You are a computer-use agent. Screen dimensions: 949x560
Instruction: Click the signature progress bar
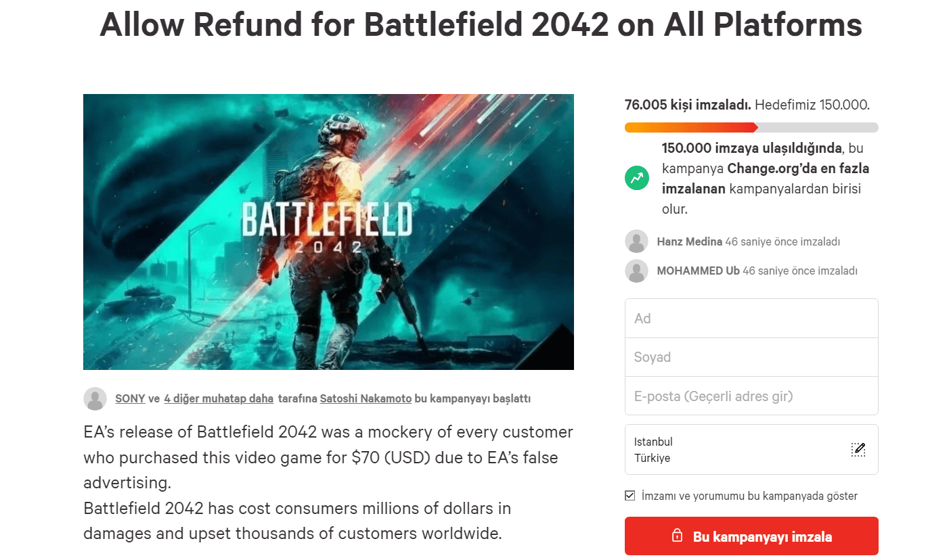751,127
